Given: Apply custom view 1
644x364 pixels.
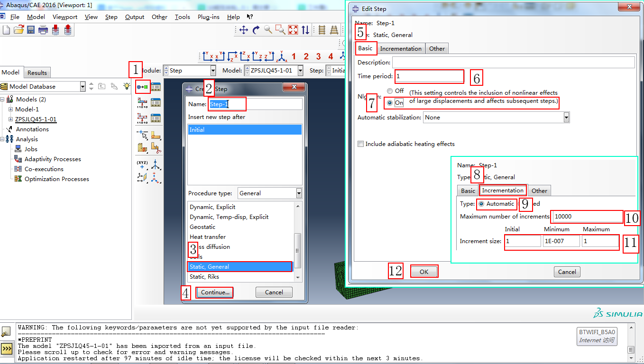Looking at the screenshot, I should pyautogui.click(x=294, y=56).
